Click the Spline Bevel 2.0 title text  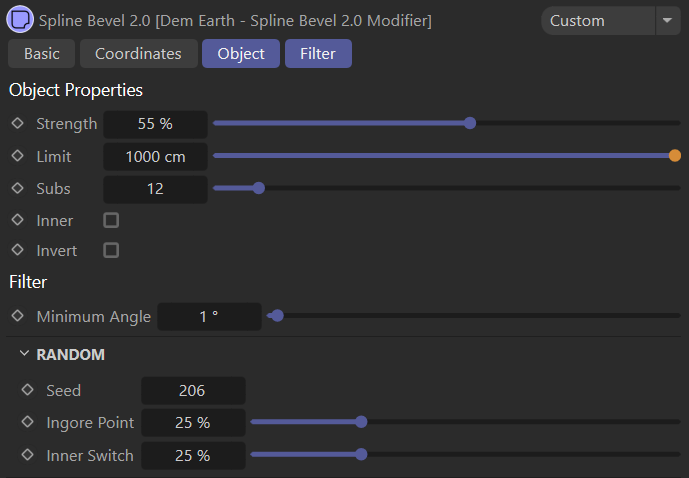(x=235, y=21)
